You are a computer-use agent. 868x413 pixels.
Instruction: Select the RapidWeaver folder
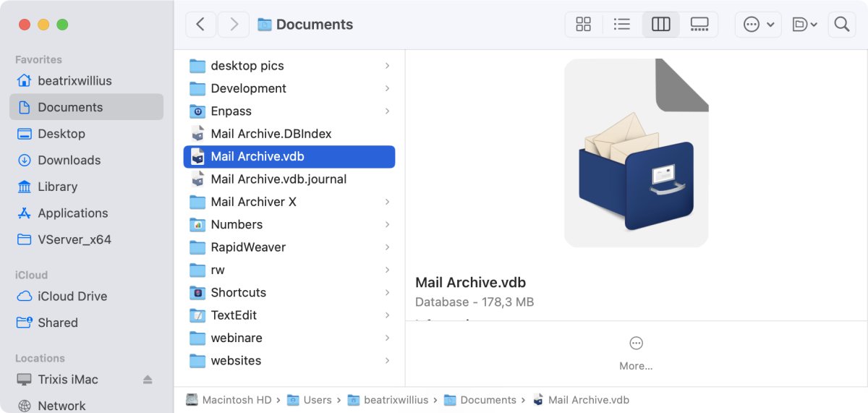[x=289, y=247]
